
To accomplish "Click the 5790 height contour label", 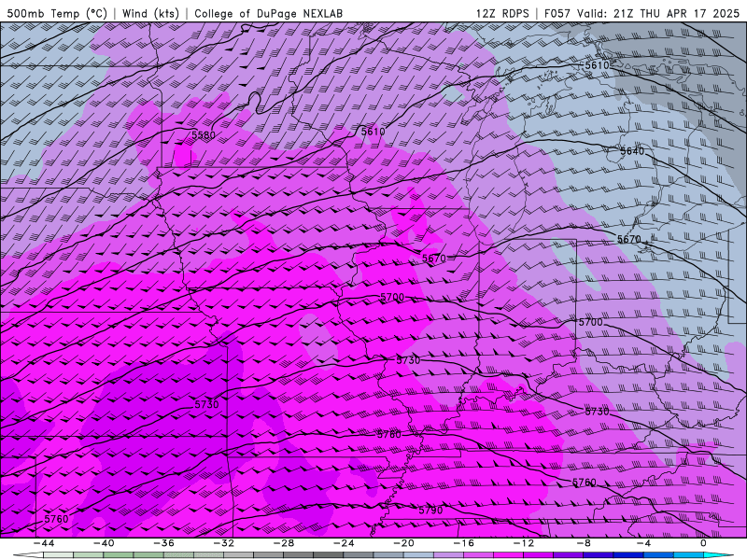I will point(430,510).
